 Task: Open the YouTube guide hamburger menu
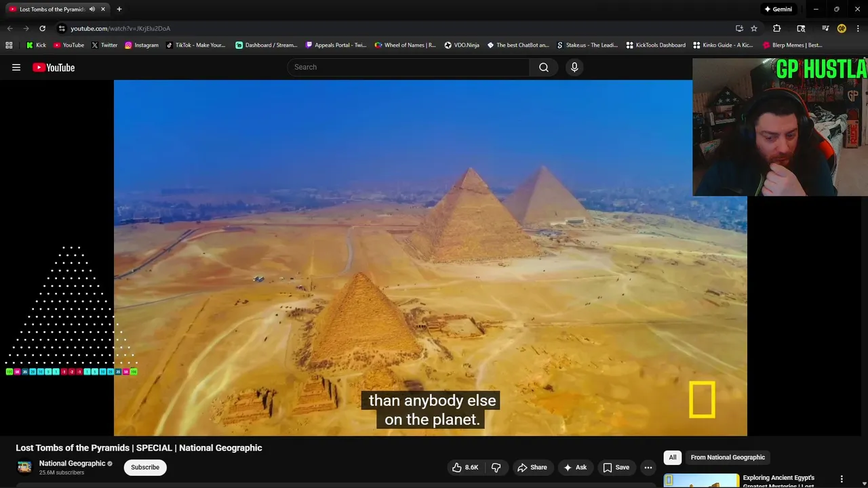(16, 67)
